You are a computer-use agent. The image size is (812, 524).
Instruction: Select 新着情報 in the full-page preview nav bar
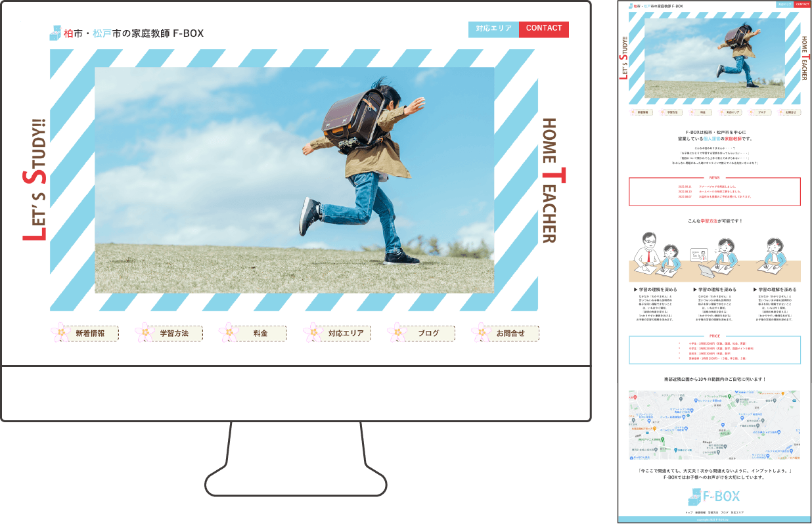(641, 112)
